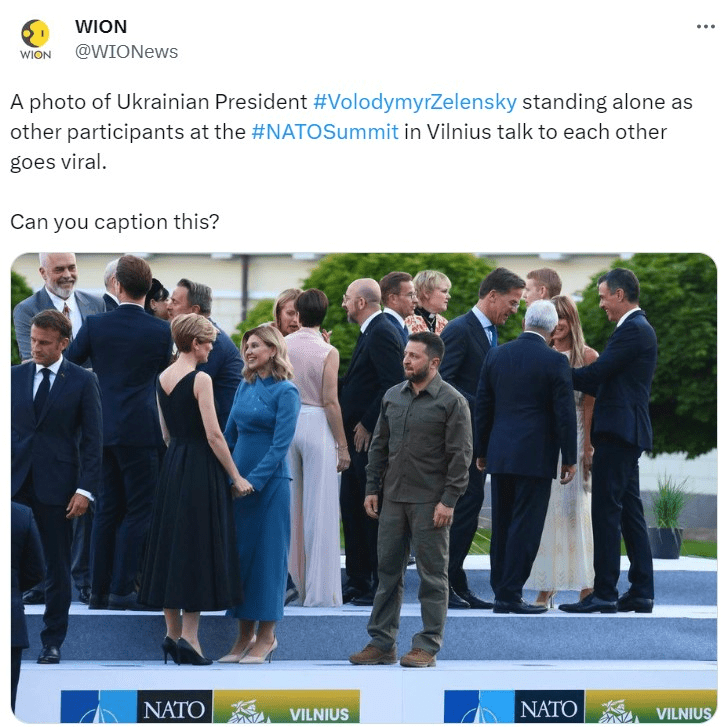Open the @WIONews handle link

click(x=126, y=52)
